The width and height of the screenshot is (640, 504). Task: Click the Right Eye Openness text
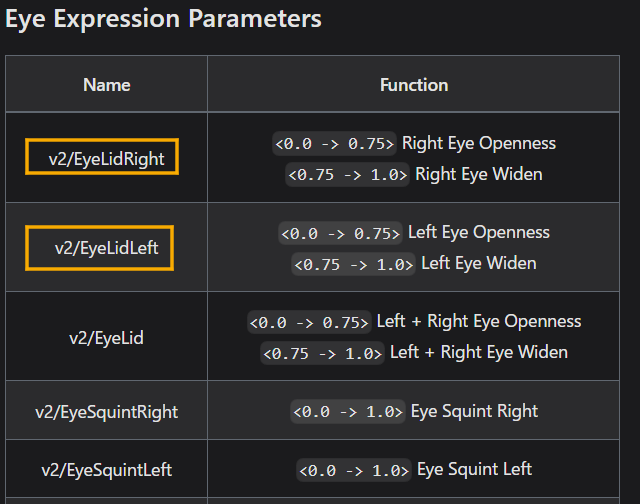(479, 143)
